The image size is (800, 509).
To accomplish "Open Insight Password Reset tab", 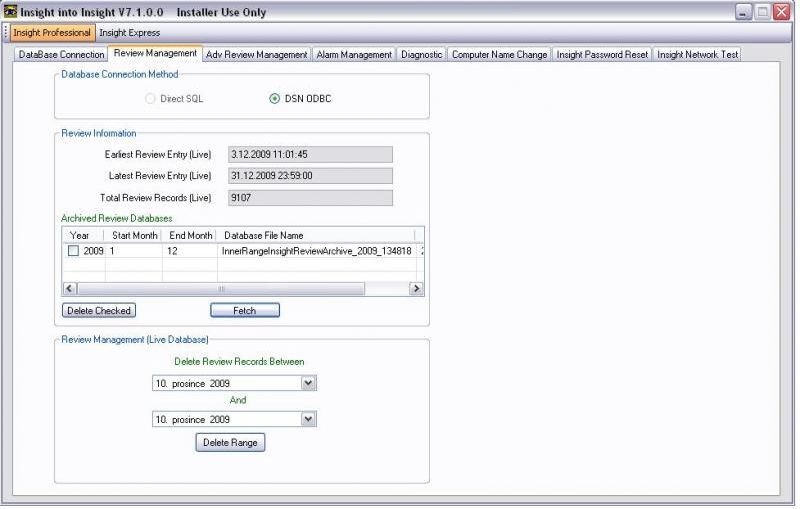I will point(602,55).
